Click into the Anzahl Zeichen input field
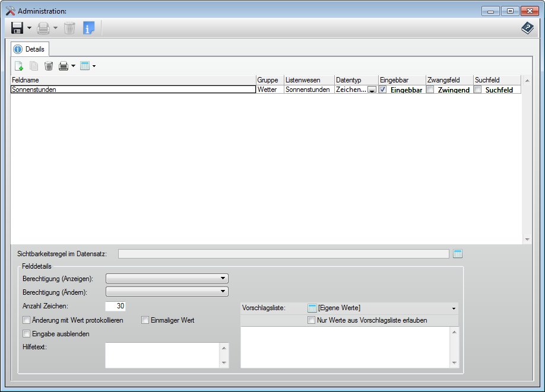The width and height of the screenshot is (545, 392). [x=116, y=306]
